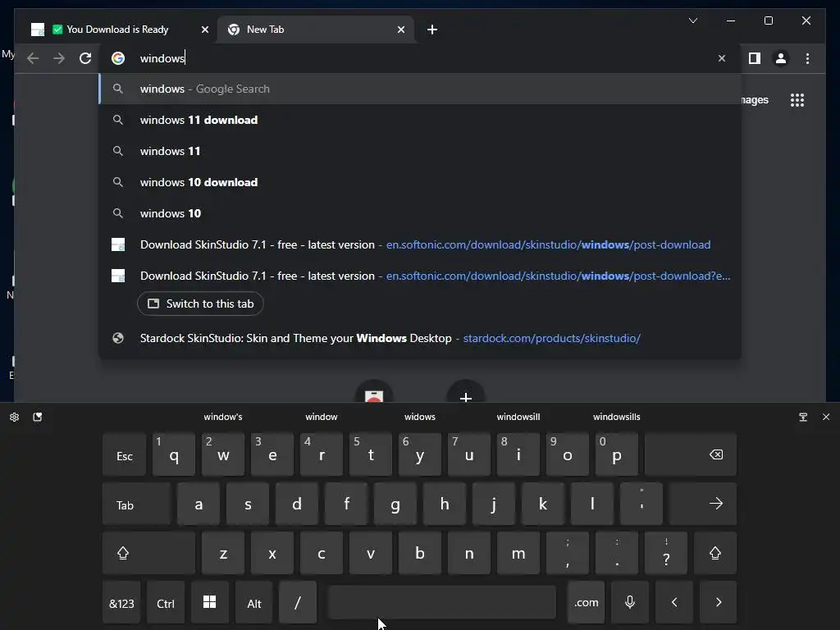The width and height of the screenshot is (840, 630).
Task: Click the browser forward arrow
Action: click(59, 58)
